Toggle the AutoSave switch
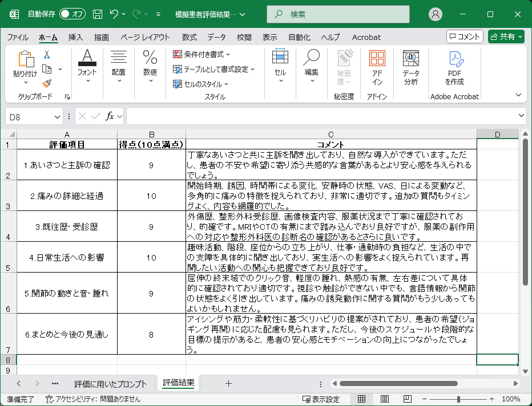The image size is (532, 406). 72,14
